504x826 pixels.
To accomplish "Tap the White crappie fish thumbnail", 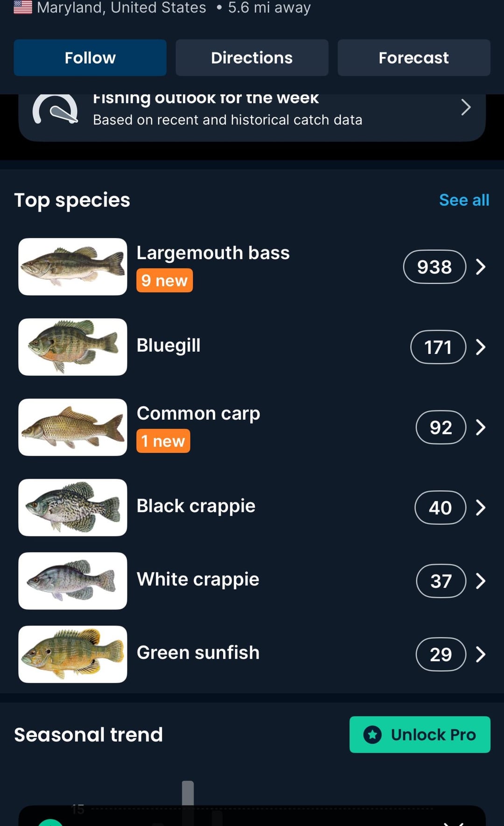I will click(x=73, y=581).
